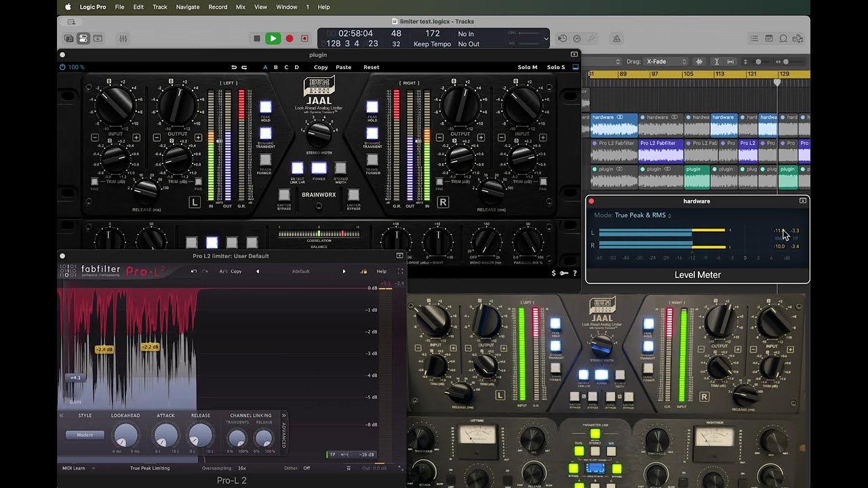This screenshot has width=868, height=488.
Task: Go to previous preset in Pro-L 2
Action: click(x=258, y=271)
